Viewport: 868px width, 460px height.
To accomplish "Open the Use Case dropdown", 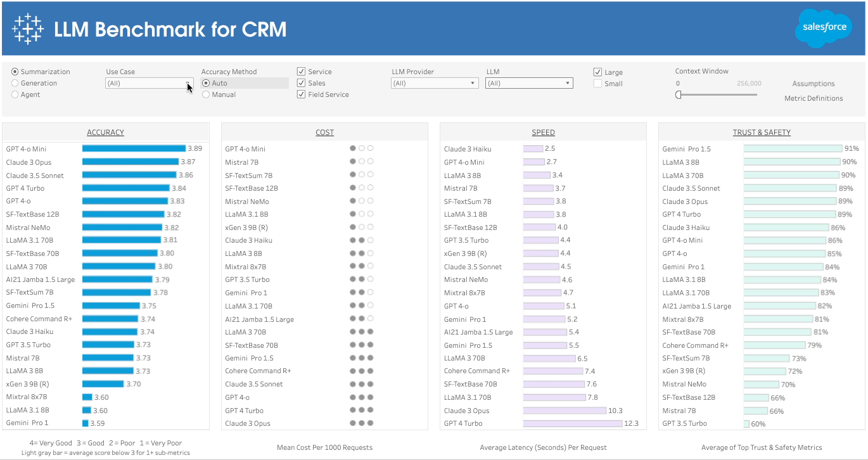I will 149,83.
